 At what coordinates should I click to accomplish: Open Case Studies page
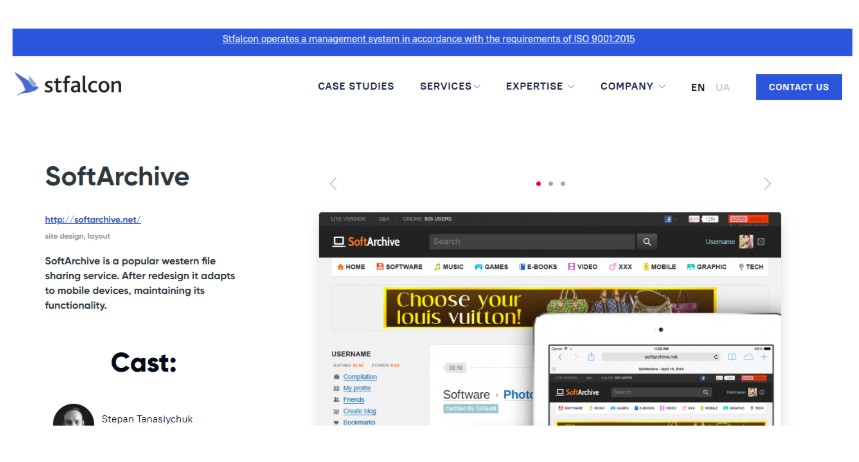click(x=356, y=86)
